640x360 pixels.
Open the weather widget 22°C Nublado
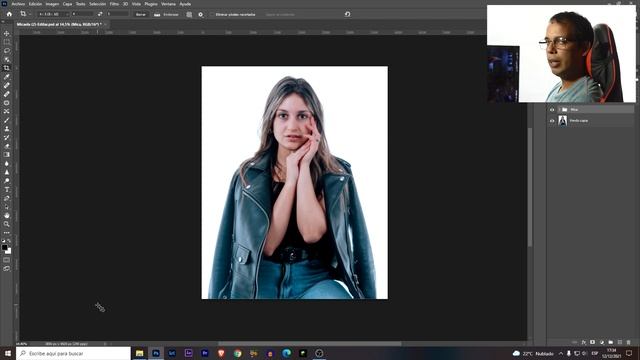pyautogui.click(x=533, y=353)
